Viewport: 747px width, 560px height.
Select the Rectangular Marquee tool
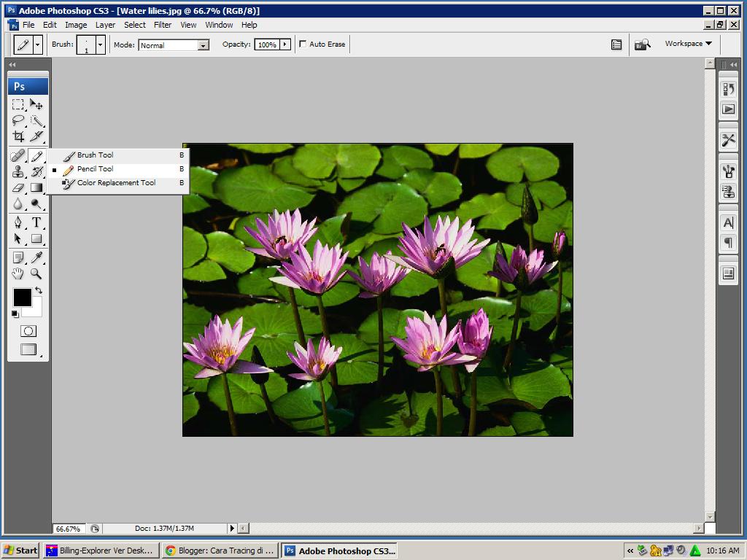18,104
